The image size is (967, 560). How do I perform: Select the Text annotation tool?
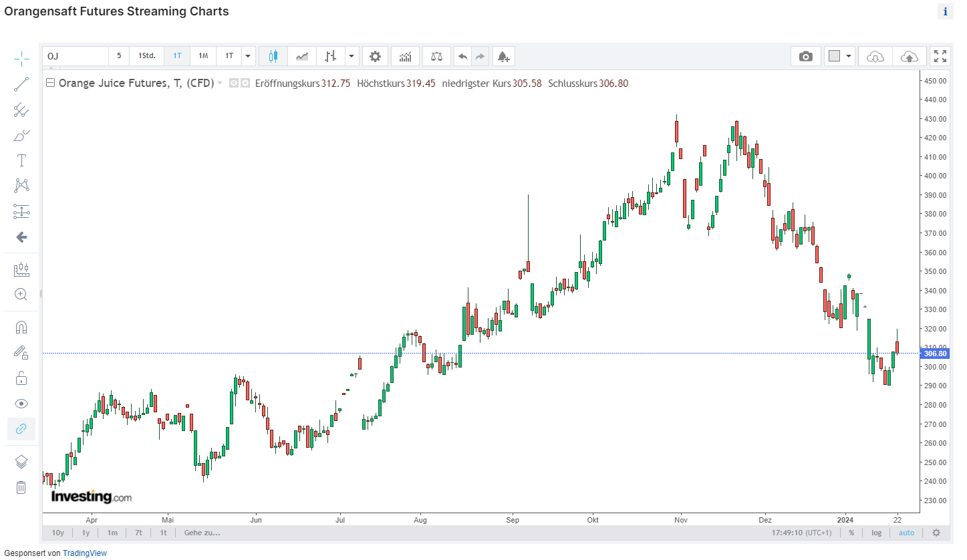point(21,160)
